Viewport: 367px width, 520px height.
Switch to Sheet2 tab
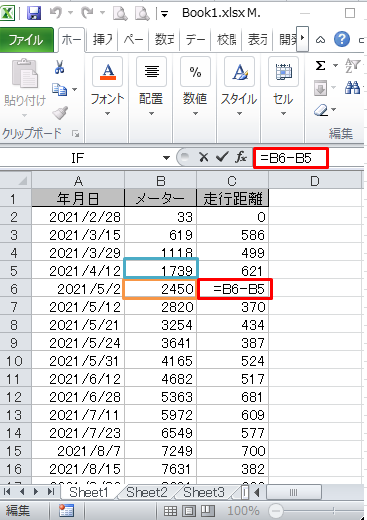coord(147,492)
